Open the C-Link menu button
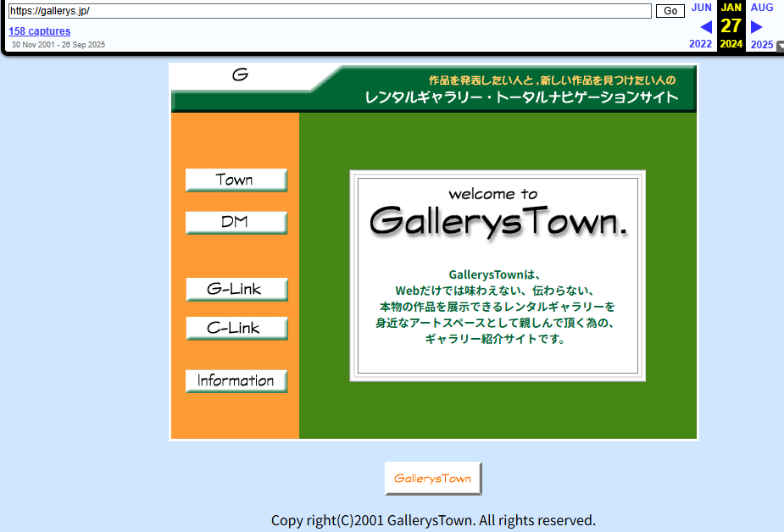 click(x=237, y=328)
